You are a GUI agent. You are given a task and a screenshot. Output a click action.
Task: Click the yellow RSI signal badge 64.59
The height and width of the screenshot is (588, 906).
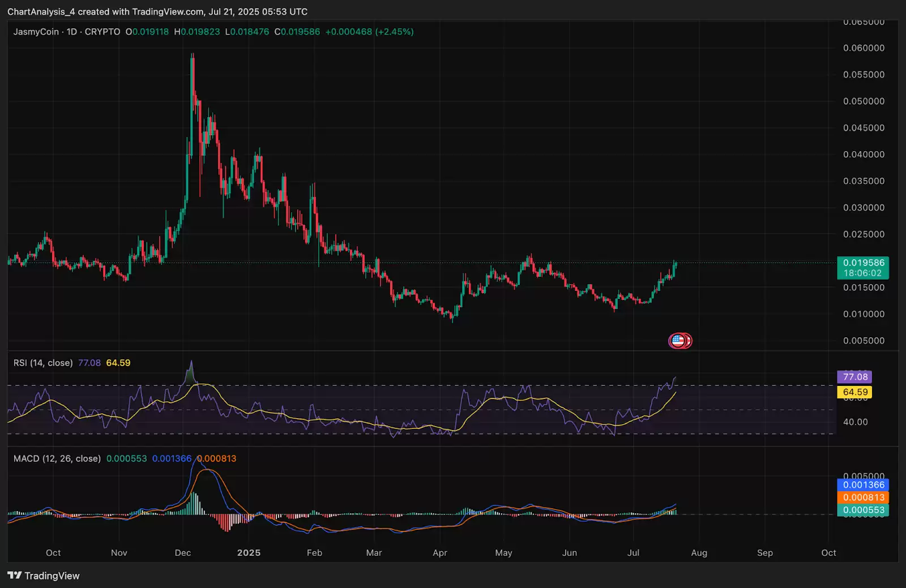(x=854, y=392)
